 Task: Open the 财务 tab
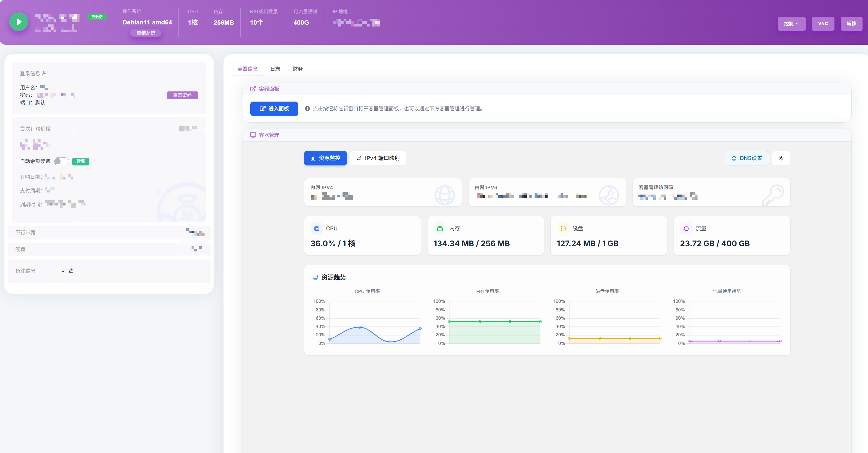pos(298,69)
